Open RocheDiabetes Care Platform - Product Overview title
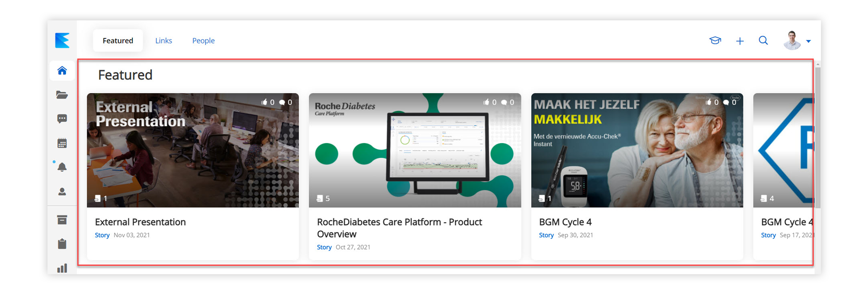868x300 pixels. [x=400, y=228]
